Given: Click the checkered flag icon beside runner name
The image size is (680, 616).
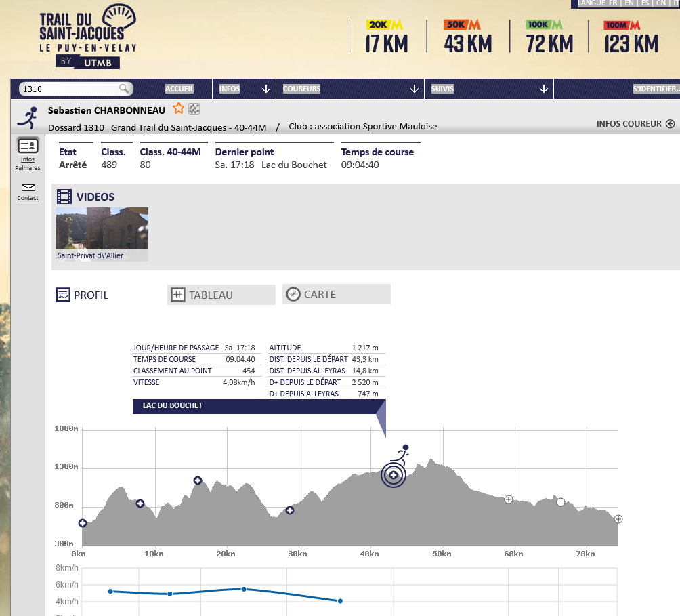Looking at the screenshot, I should coord(194,108).
